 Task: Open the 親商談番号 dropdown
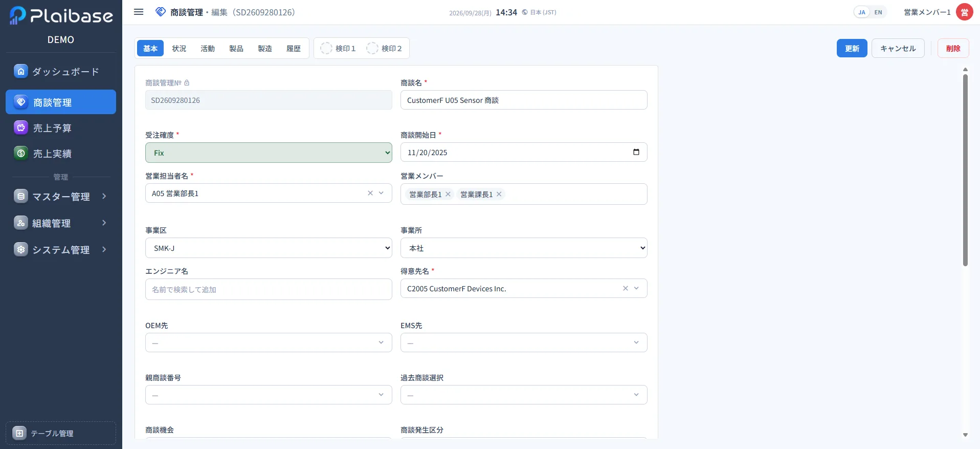269,395
